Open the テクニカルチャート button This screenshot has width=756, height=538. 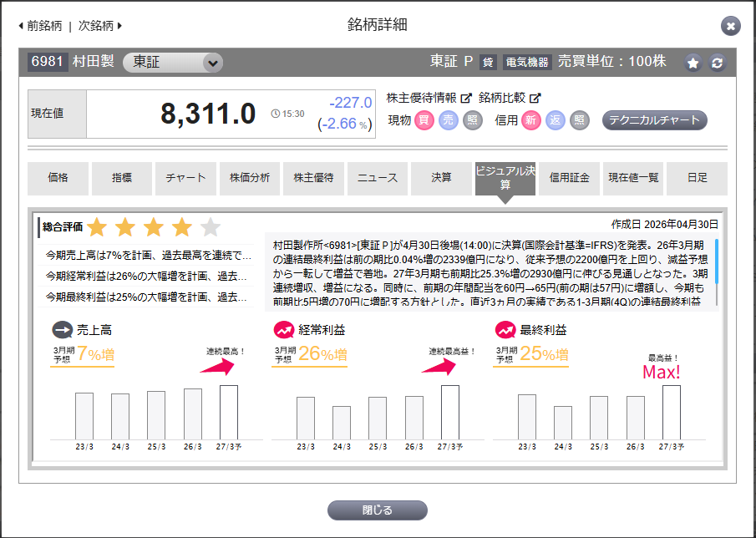tap(655, 120)
